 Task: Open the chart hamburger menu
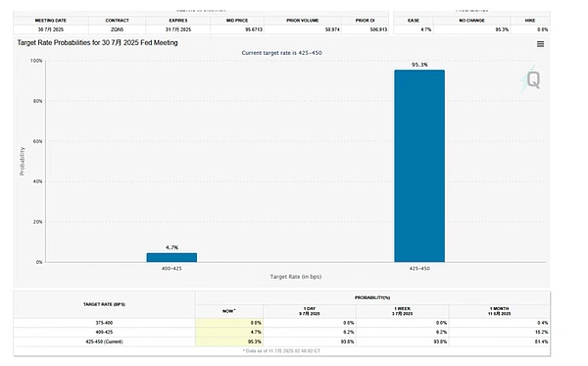[540, 44]
